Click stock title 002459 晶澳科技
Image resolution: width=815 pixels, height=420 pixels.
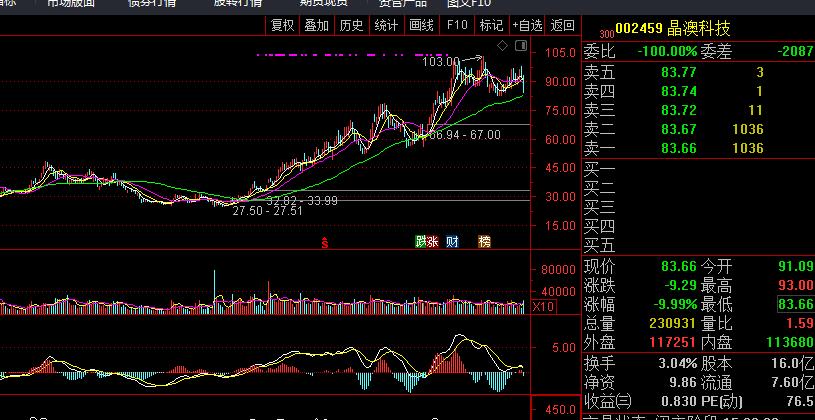[x=673, y=28]
